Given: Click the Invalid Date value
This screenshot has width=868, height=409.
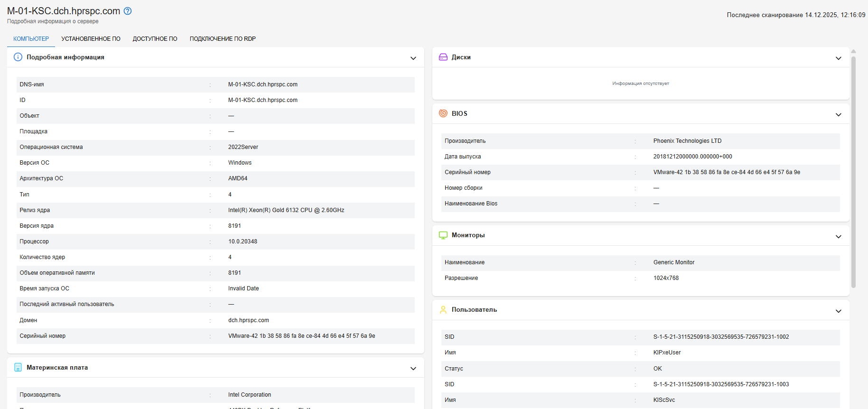Looking at the screenshot, I should click(243, 288).
